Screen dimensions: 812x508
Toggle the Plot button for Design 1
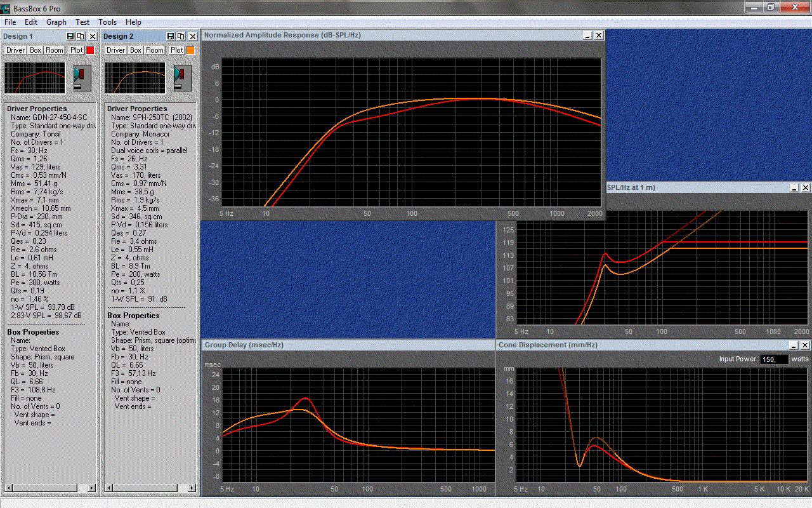pyautogui.click(x=77, y=50)
